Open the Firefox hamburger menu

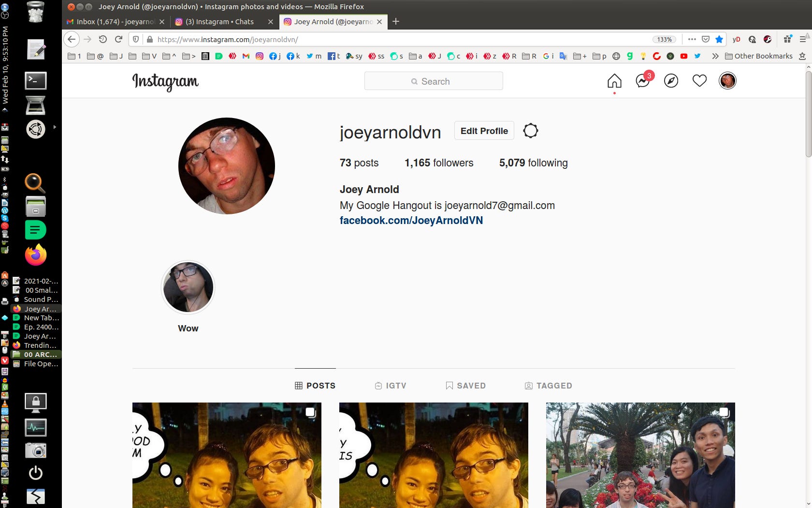coord(803,39)
